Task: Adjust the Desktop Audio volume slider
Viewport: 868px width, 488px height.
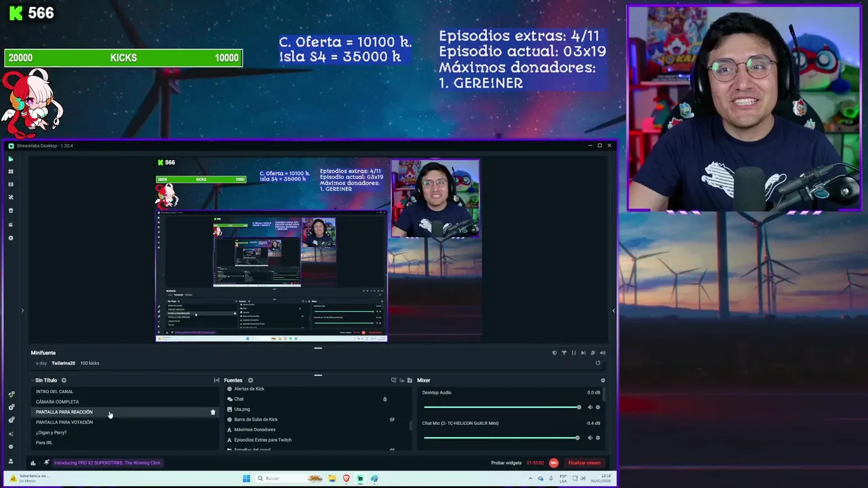Action: (x=502, y=407)
